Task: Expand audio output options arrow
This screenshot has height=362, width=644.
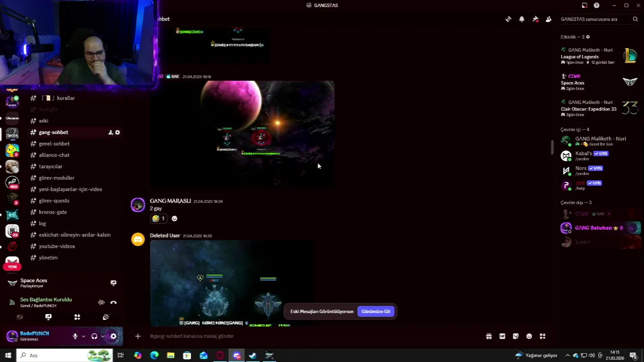Action: pos(103,336)
